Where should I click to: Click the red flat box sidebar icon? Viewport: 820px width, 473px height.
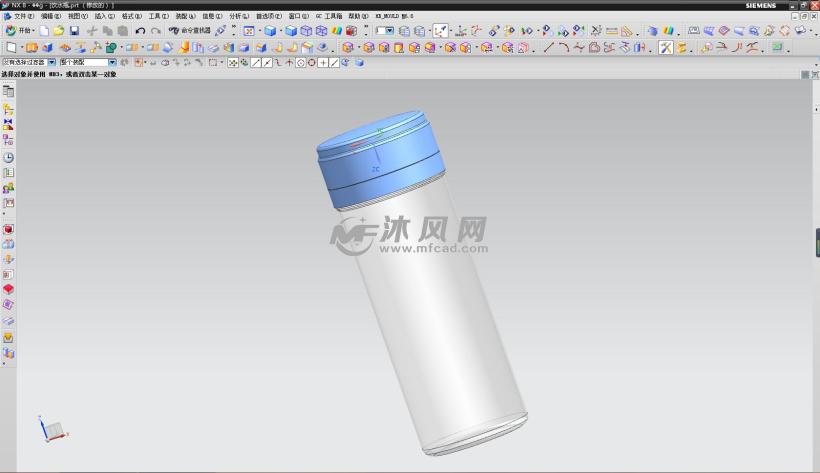coord(8,289)
